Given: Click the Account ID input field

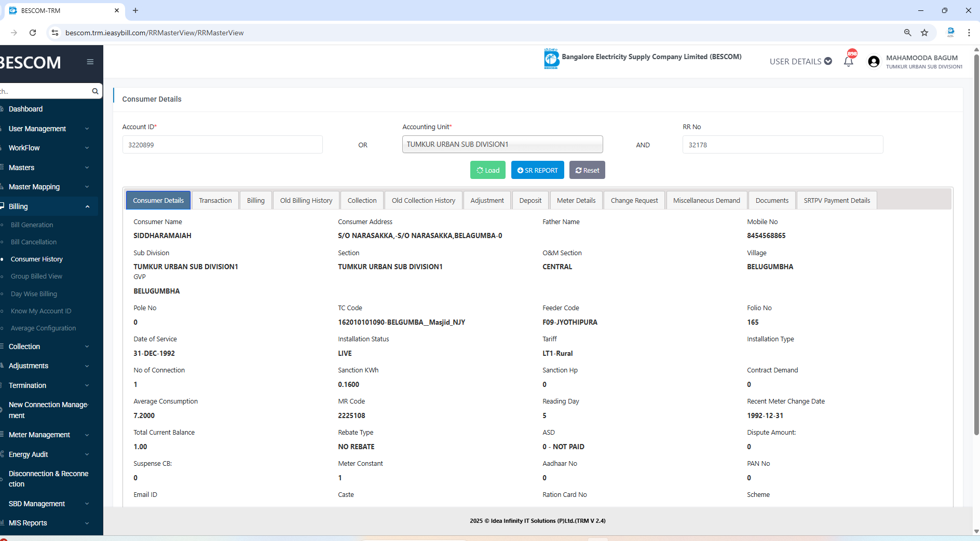Looking at the screenshot, I should coord(222,145).
